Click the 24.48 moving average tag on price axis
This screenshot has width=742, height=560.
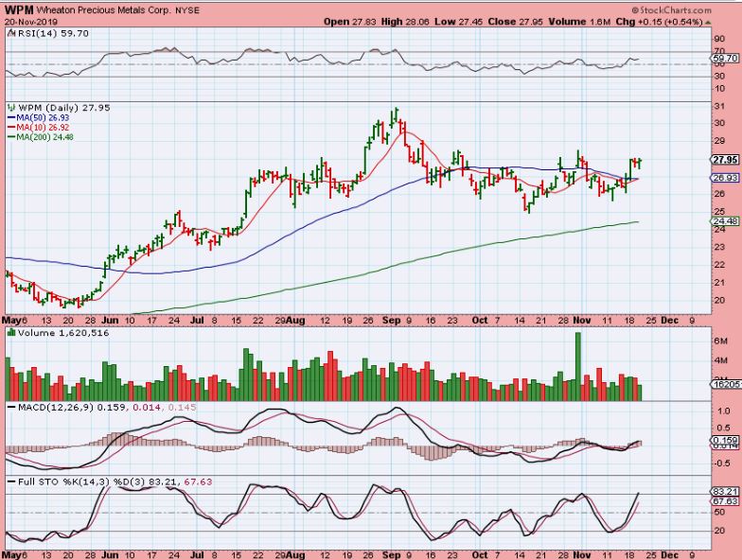pyautogui.click(x=725, y=221)
